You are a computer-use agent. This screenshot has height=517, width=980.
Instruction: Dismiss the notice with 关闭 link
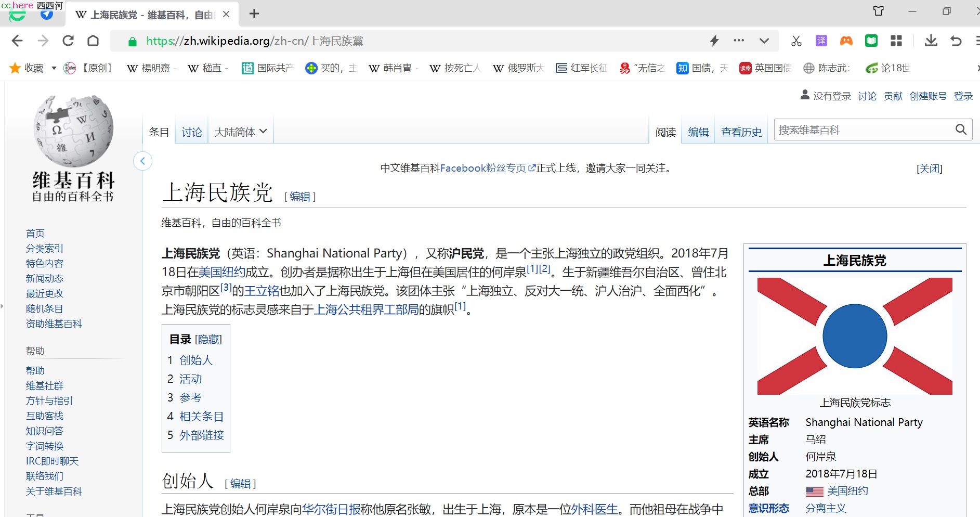pos(930,169)
